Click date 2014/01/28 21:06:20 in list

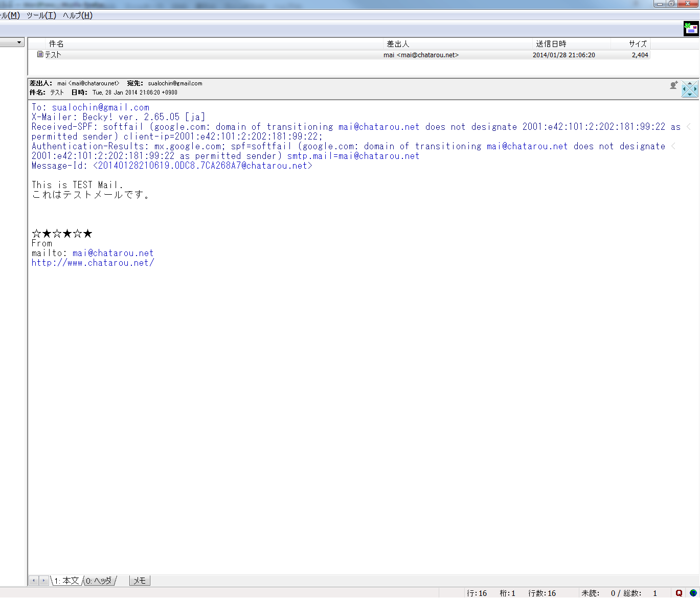tap(564, 55)
